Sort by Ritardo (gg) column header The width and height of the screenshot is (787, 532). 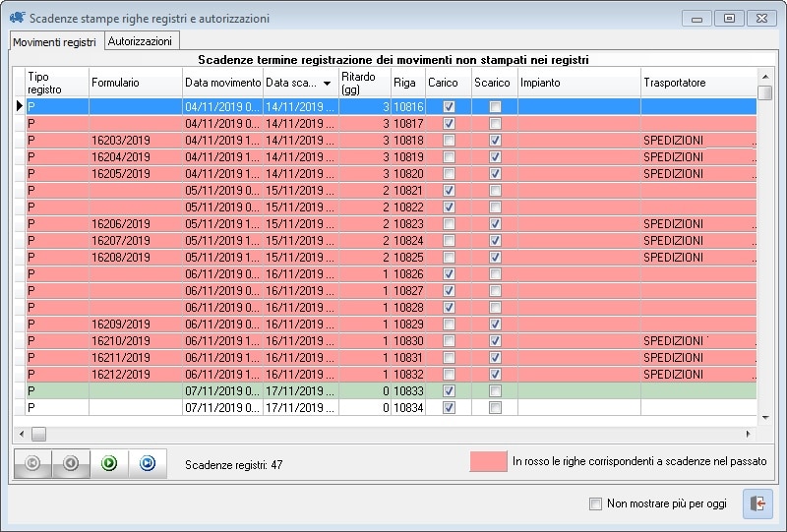(365, 83)
